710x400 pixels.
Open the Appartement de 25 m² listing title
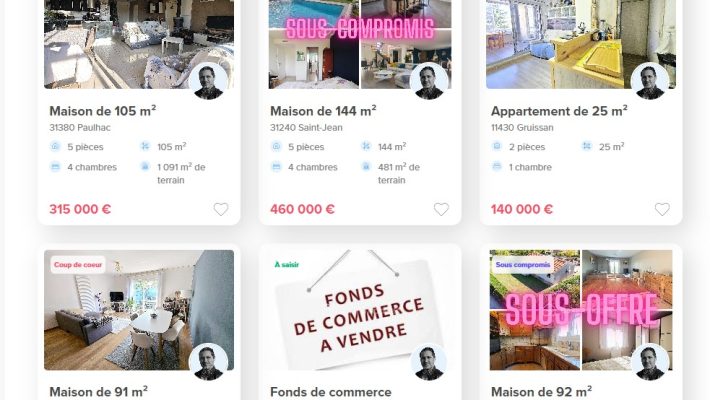pos(559,111)
